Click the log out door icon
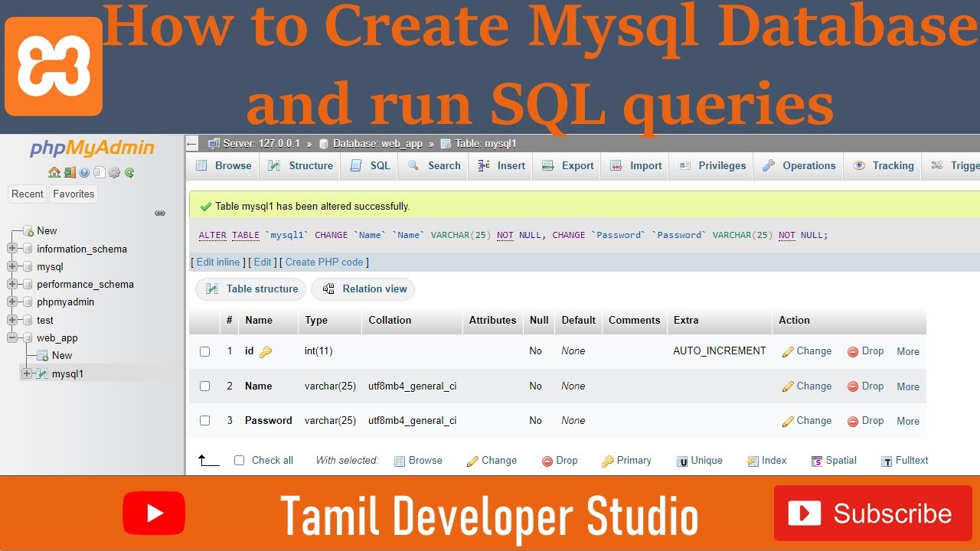The height and width of the screenshot is (551, 980). pyautogui.click(x=69, y=172)
